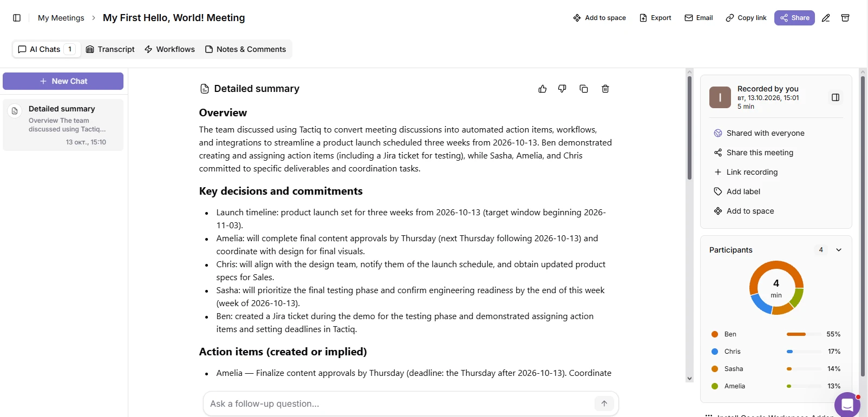
Task: Delete the summary using trash icon
Action: (x=605, y=89)
